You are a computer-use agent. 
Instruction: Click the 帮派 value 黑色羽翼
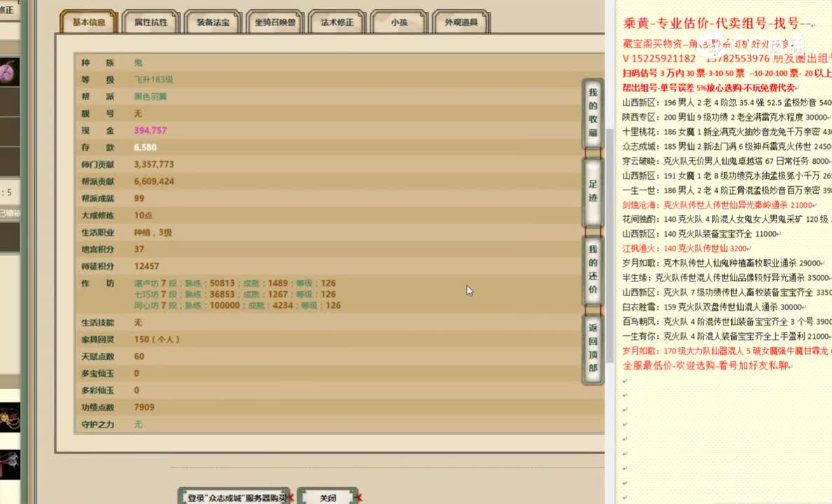151,97
